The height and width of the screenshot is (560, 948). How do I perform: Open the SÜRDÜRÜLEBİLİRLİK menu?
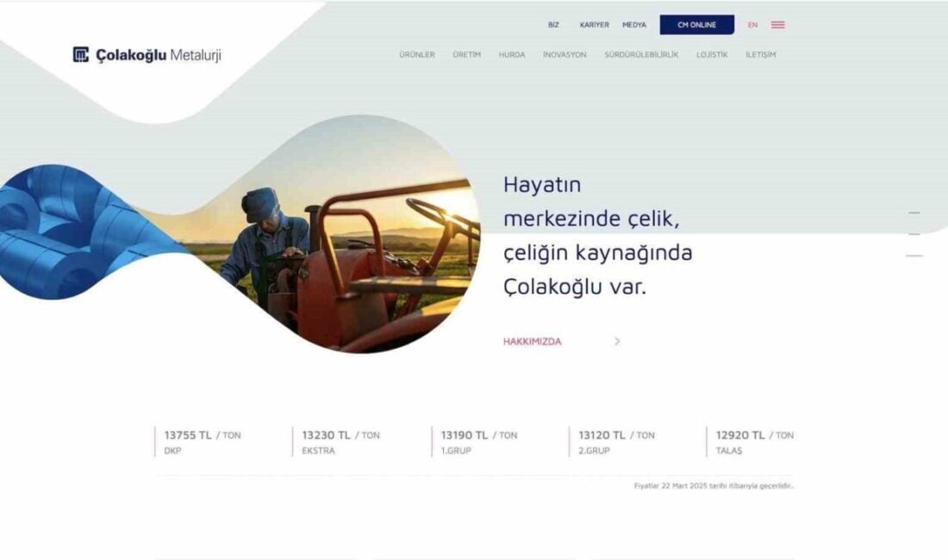(x=641, y=54)
